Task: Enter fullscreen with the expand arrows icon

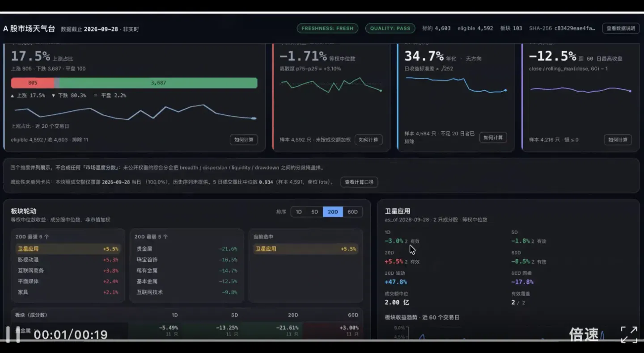Action: click(629, 334)
